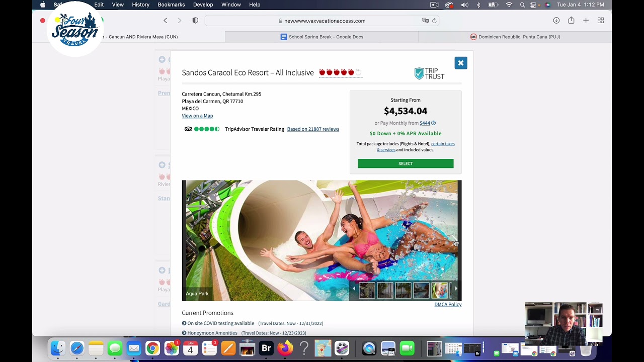The height and width of the screenshot is (362, 644).
Task: Show Safari tab overview grid
Action: click(x=600, y=21)
